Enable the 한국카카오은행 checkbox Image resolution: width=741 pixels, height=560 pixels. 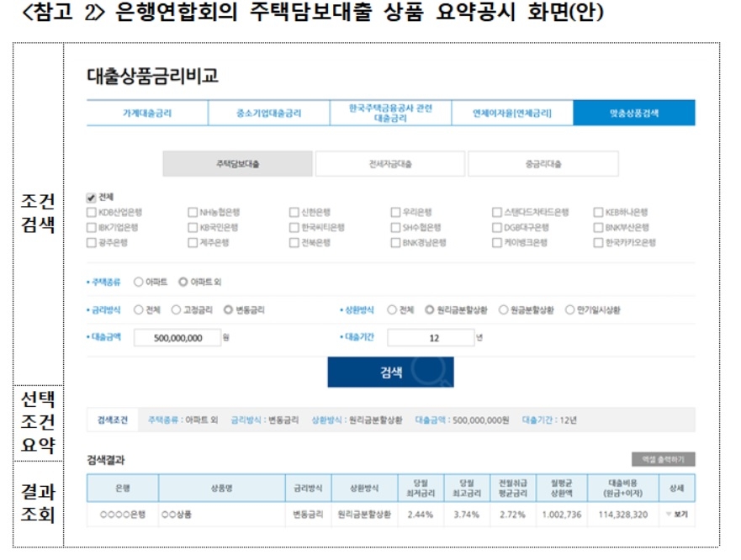tap(599, 243)
